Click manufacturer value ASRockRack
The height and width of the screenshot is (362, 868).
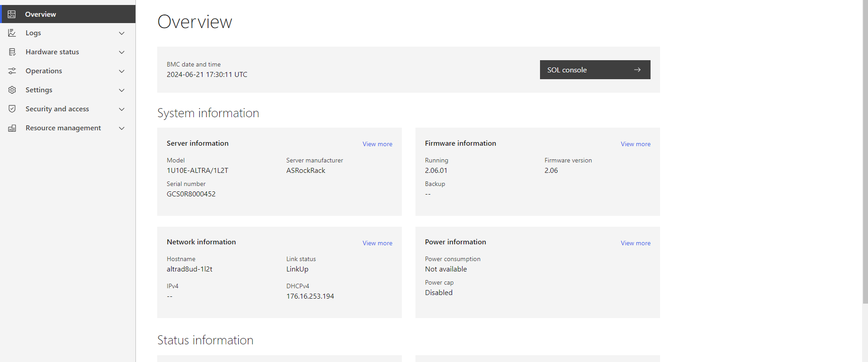pyautogui.click(x=306, y=171)
